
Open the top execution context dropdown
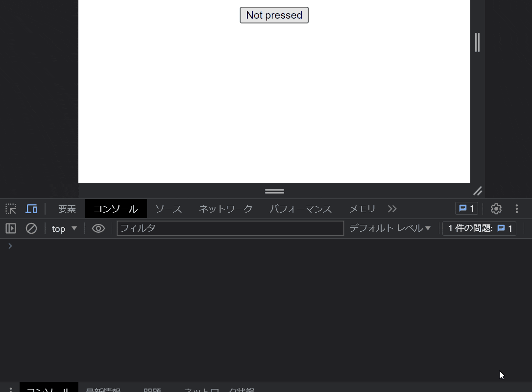pos(64,228)
